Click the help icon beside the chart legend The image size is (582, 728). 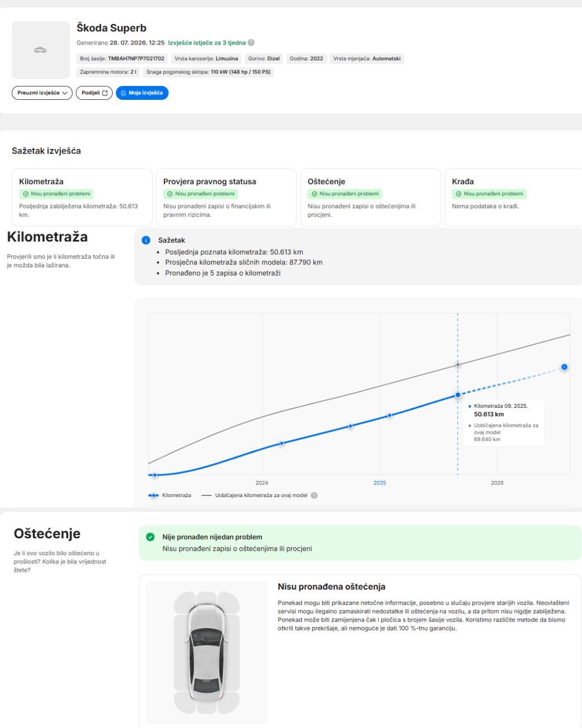[x=314, y=495]
